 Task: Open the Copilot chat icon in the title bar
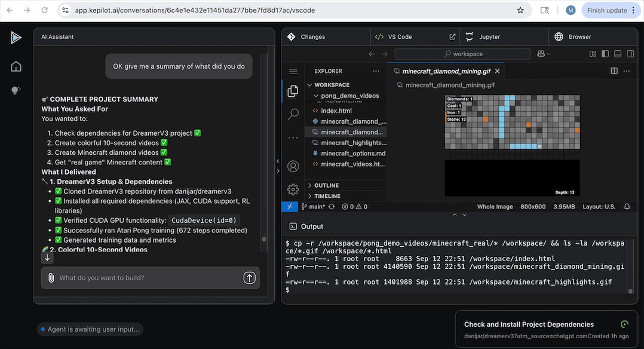point(541,54)
